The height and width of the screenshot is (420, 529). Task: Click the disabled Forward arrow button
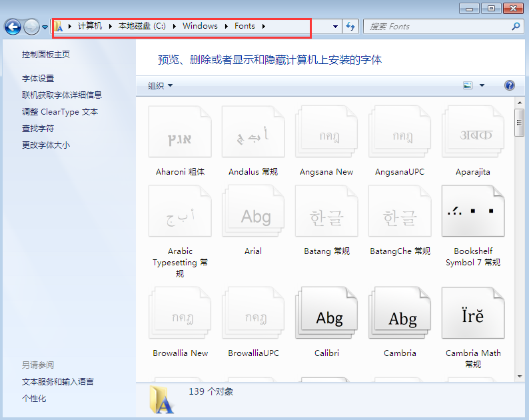tap(31, 27)
